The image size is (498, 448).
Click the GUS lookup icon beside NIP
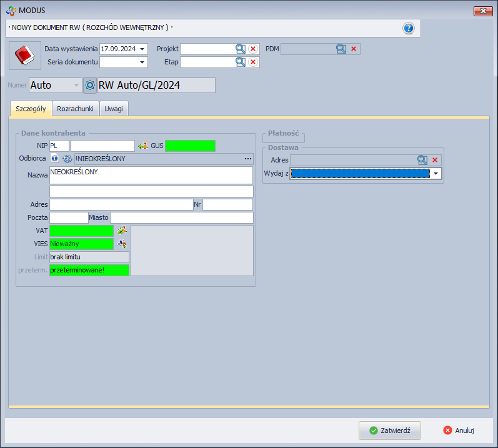tap(142, 146)
